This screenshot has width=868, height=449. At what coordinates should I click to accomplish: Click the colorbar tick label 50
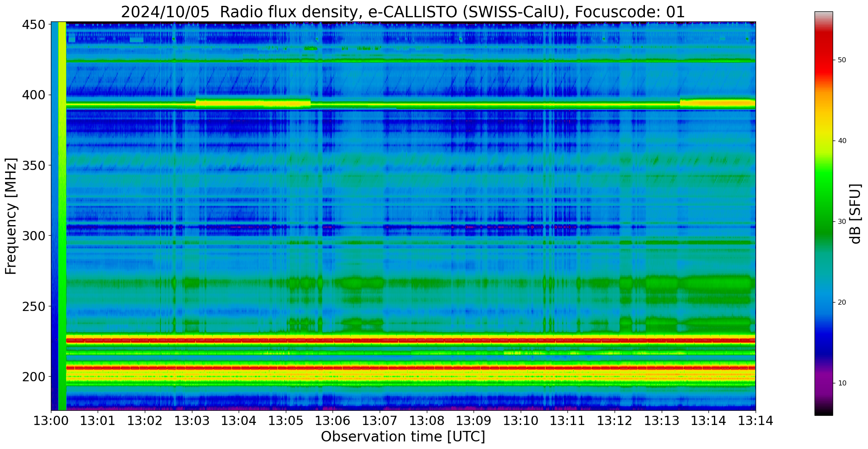pos(842,60)
